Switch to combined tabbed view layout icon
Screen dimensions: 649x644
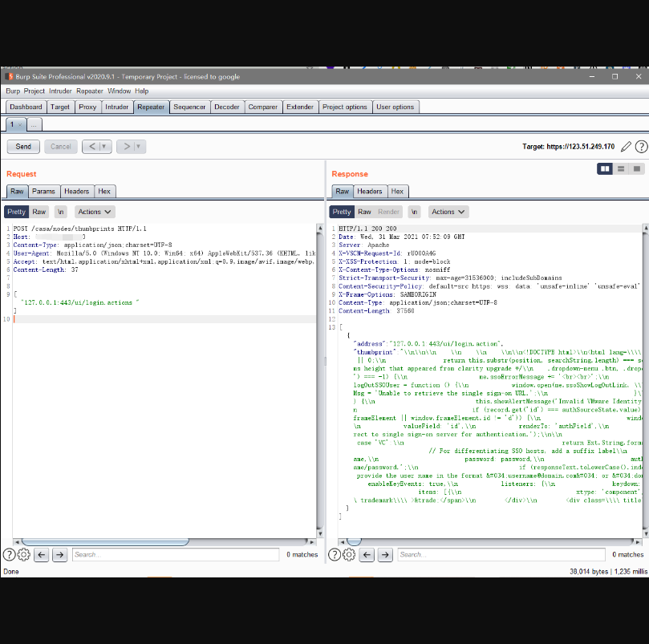click(x=637, y=168)
